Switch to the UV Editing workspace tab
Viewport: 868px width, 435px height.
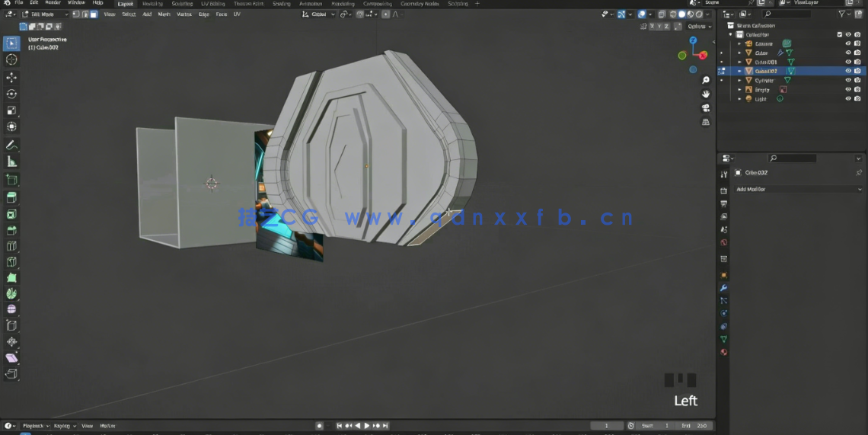pyautogui.click(x=212, y=3)
